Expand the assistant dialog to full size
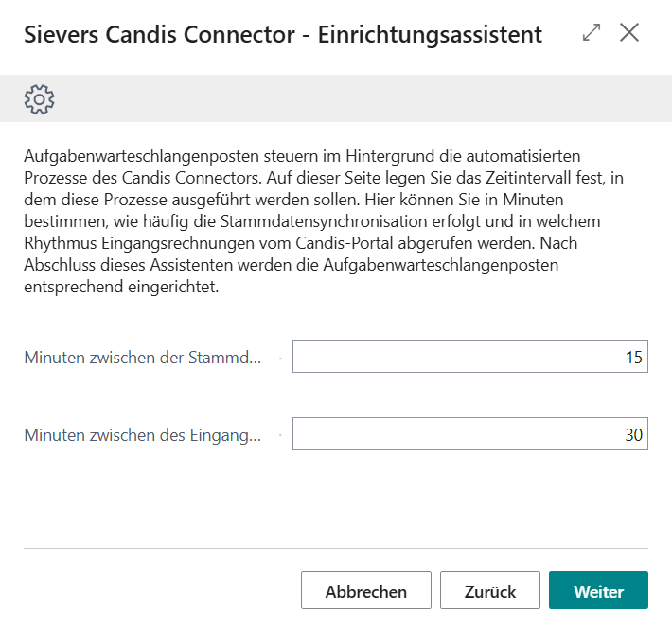Viewport: 672px width, 631px height. (x=592, y=33)
